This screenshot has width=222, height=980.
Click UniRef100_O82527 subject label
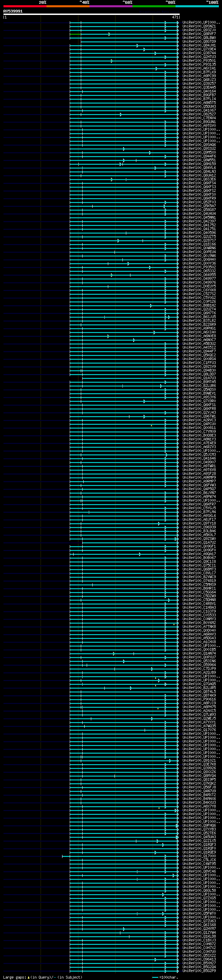(x=199, y=114)
